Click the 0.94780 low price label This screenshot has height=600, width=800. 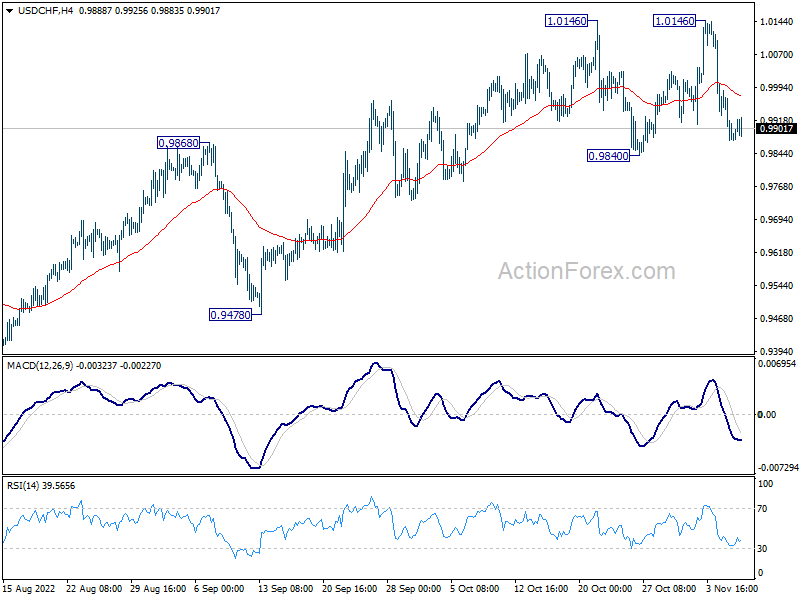point(231,315)
